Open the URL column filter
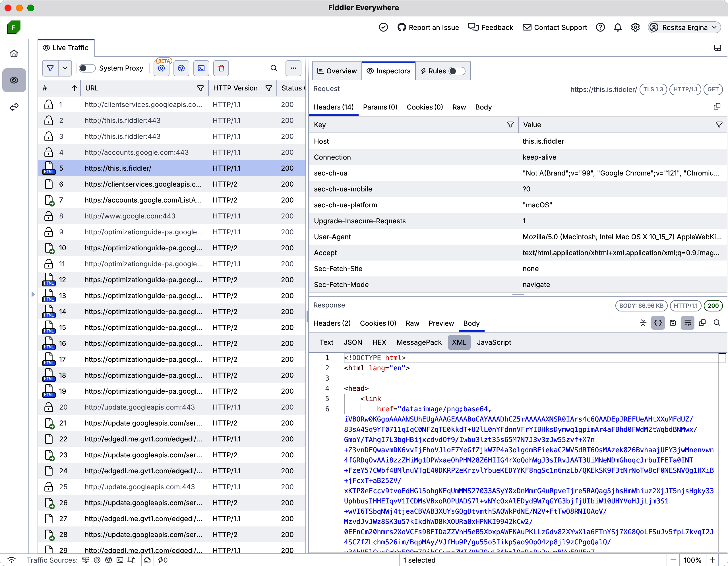The height and width of the screenshot is (566, 728). click(200, 88)
